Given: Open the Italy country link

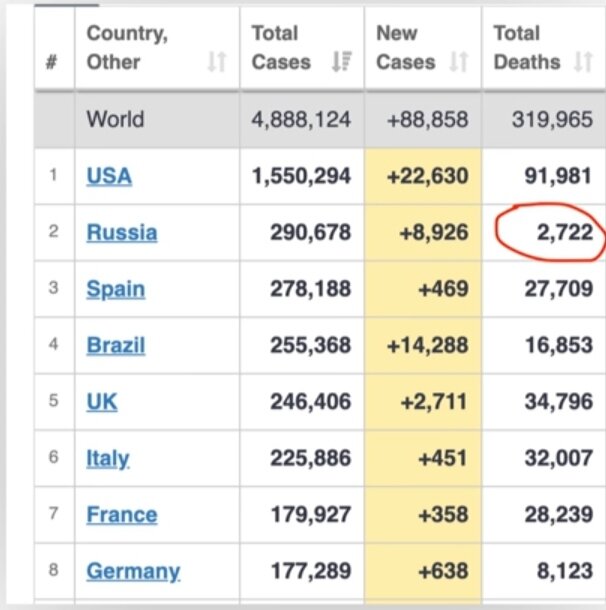Looking at the screenshot, I should (x=108, y=459).
